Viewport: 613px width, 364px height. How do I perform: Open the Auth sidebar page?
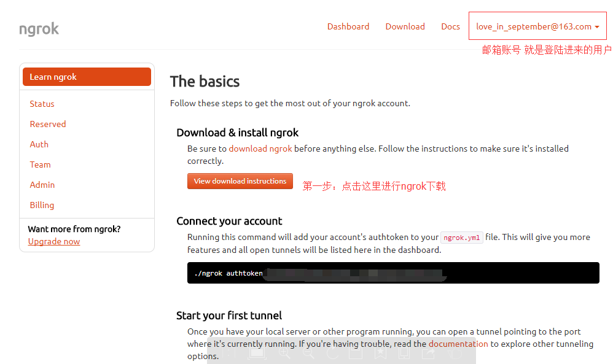pos(39,144)
